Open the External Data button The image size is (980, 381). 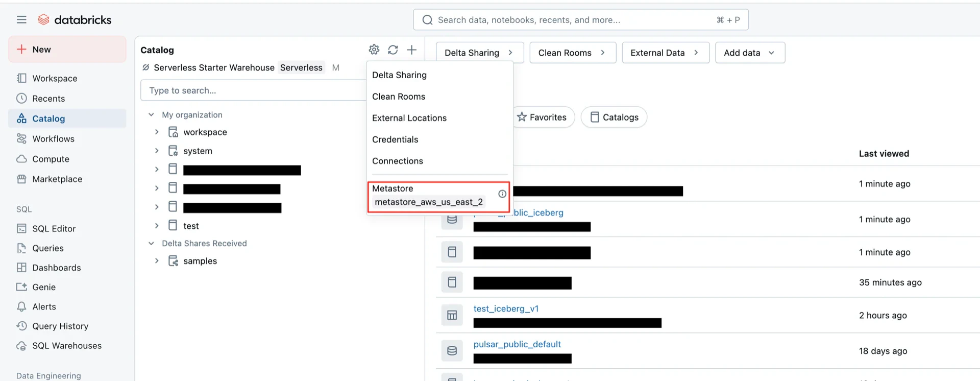point(666,53)
